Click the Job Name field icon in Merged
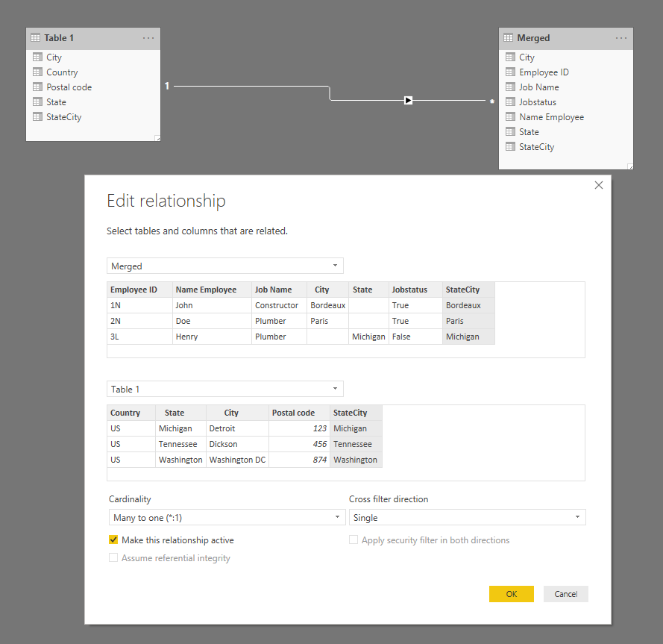Screen dimensions: 663x644 coord(510,87)
